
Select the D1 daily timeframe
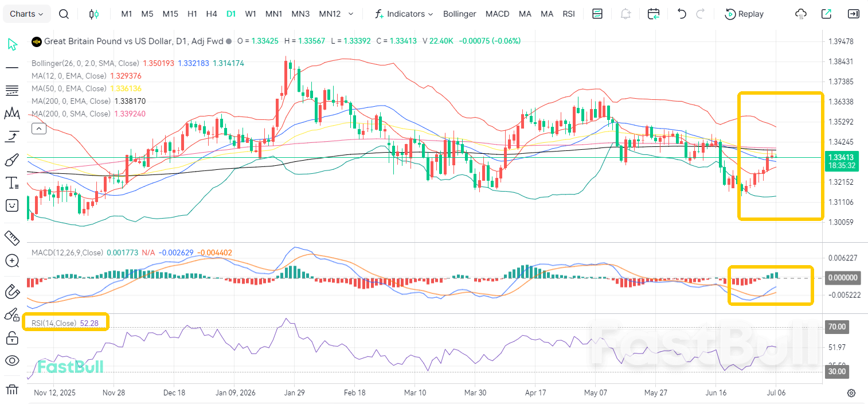click(x=231, y=14)
